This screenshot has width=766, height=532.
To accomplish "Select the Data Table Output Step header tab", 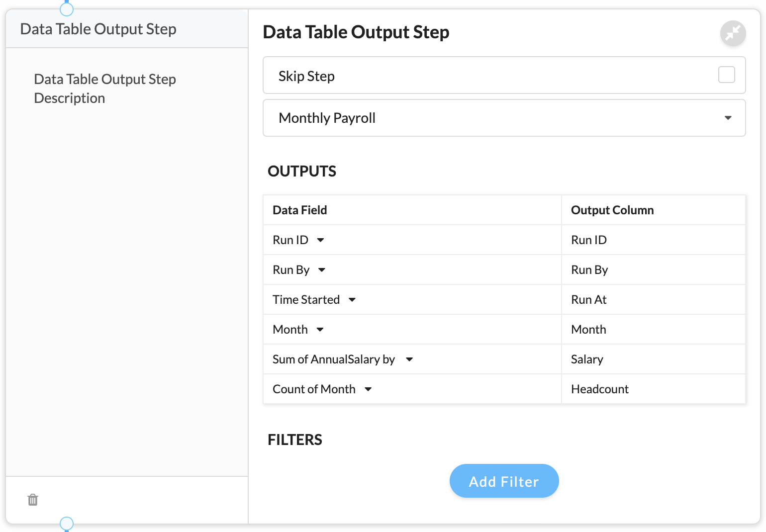I will [x=127, y=29].
